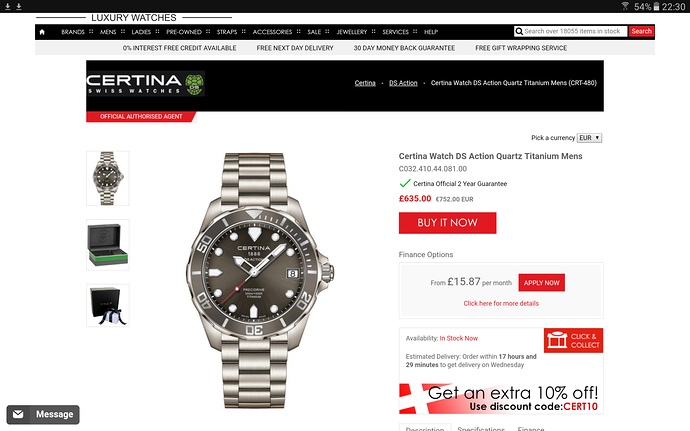The image size is (690, 431).
Task: Click the Certina Swiss Watches logo
Action: [145, 84]
